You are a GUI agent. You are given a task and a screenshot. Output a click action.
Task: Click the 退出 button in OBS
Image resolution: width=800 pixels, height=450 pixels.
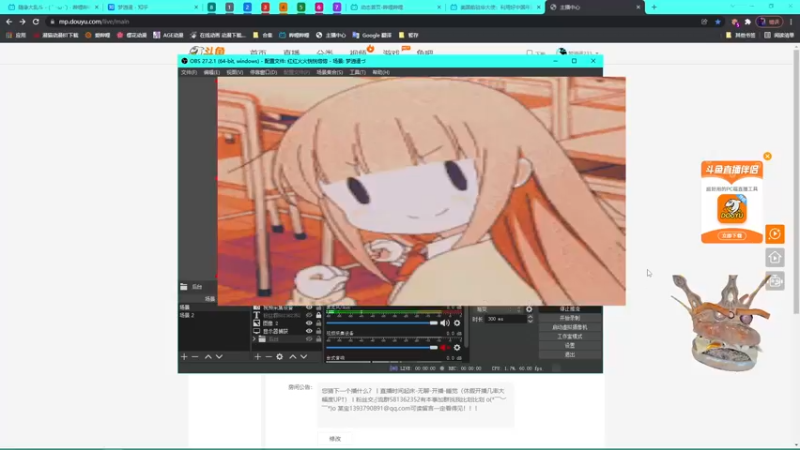(569, 355)
